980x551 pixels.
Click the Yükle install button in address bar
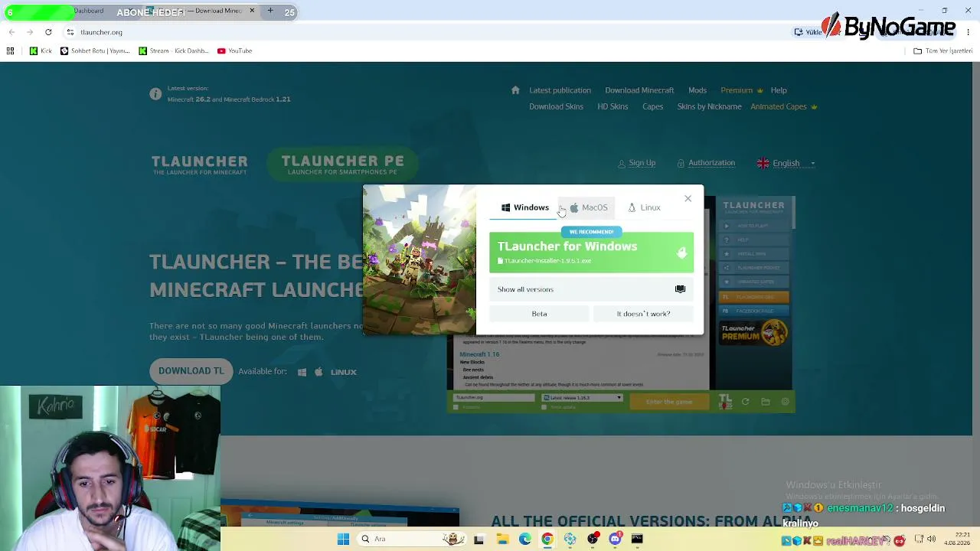pyautogui.click(x=807, y=32)
